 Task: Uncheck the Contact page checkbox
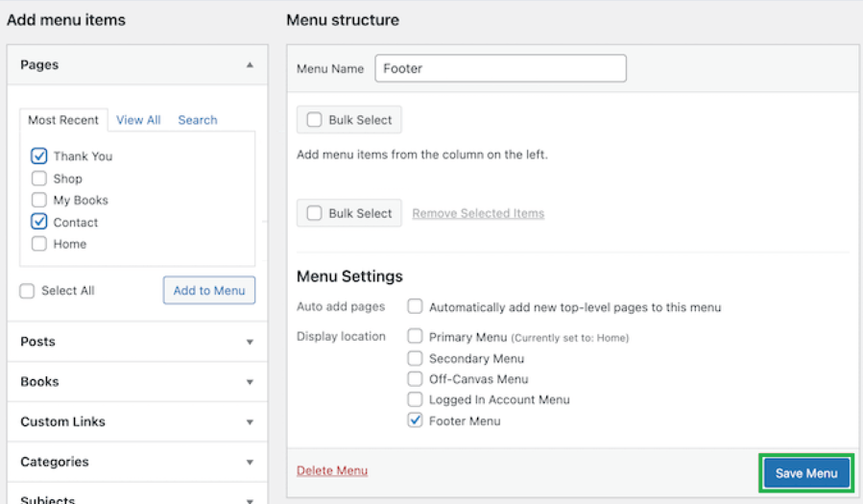tap(39, 222)
